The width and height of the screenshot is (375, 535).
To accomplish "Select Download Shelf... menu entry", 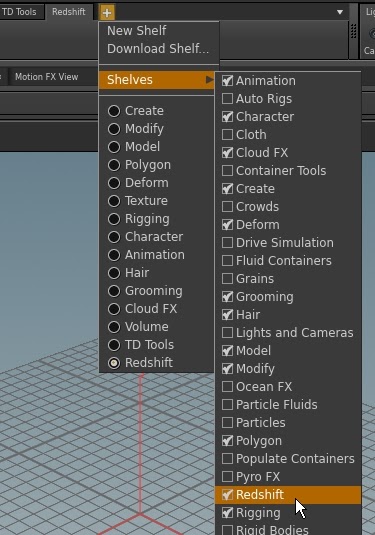I will [158, 49].
